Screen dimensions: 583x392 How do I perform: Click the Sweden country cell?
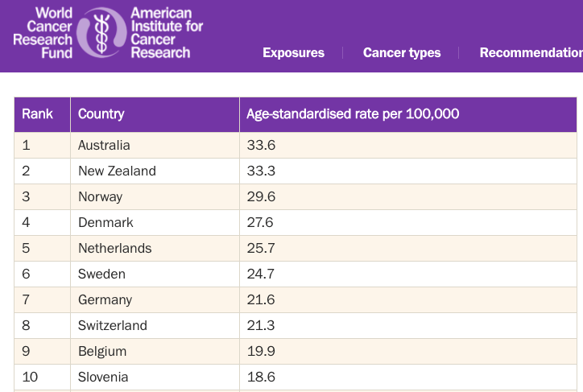click(101, 274)
